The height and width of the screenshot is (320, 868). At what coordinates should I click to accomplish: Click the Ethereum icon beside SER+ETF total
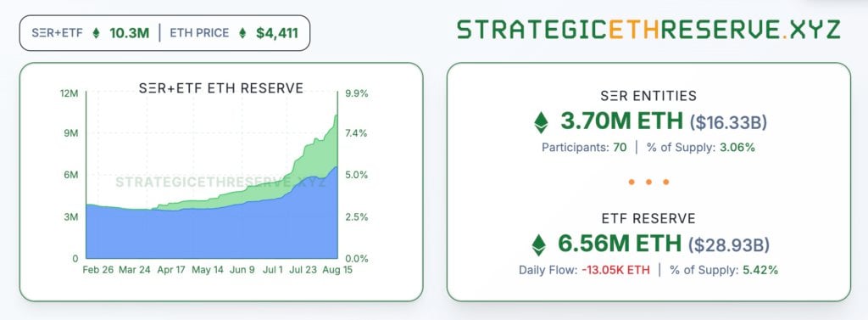click(96, 33)
